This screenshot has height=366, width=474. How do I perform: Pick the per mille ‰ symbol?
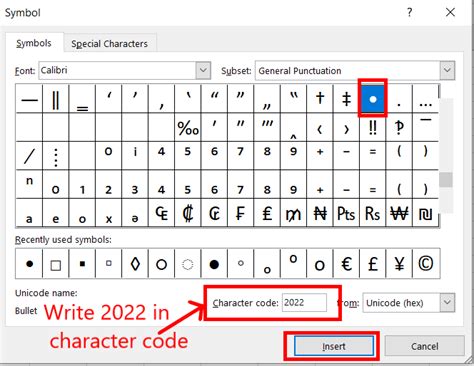pyautogui.click(x=188, y=127)
